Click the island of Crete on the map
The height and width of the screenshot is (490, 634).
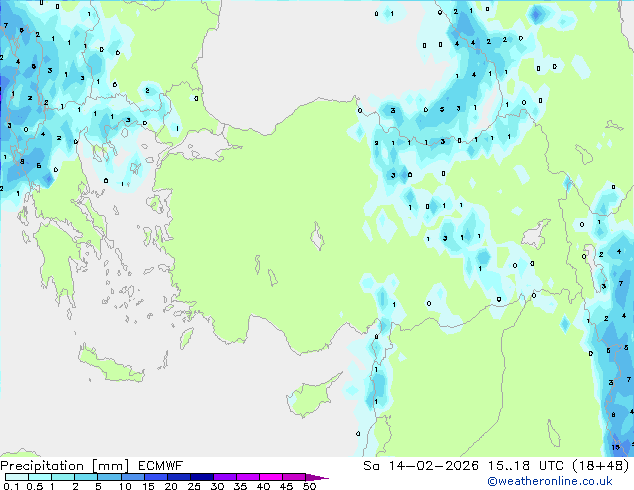[x=111, y=365]
